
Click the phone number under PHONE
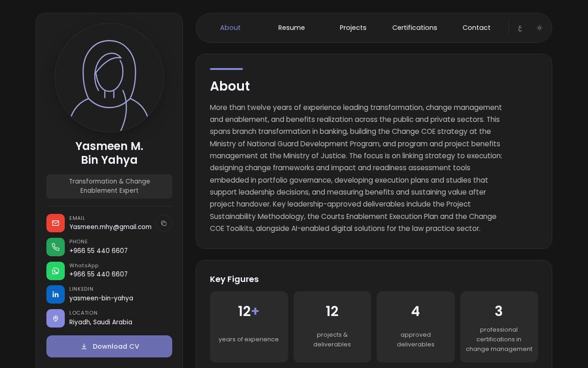click(x=98, y=251)
